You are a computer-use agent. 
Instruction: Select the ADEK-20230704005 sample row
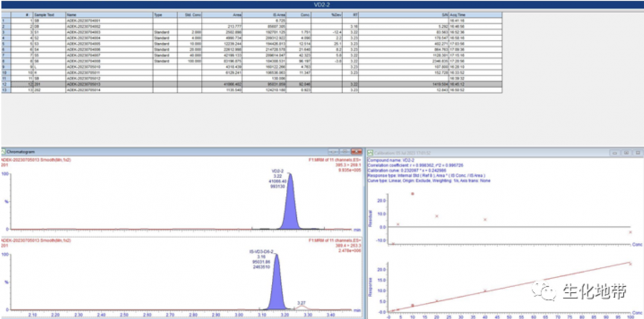coord(251,43)
